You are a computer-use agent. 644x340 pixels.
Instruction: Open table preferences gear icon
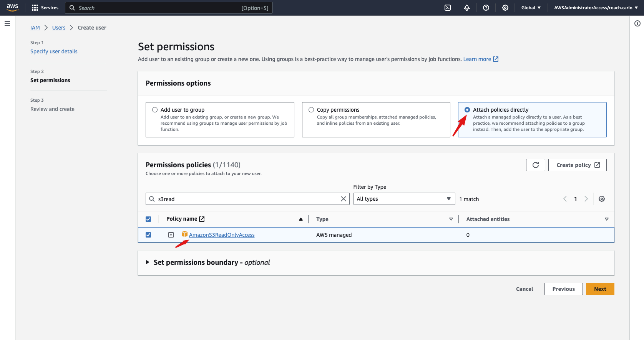click(602, 199)
